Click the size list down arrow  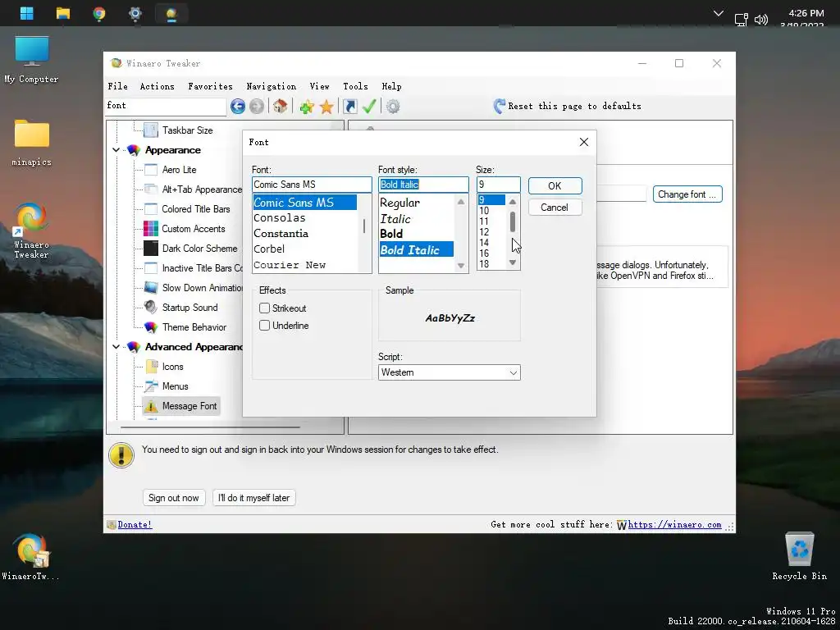(513, 262)
